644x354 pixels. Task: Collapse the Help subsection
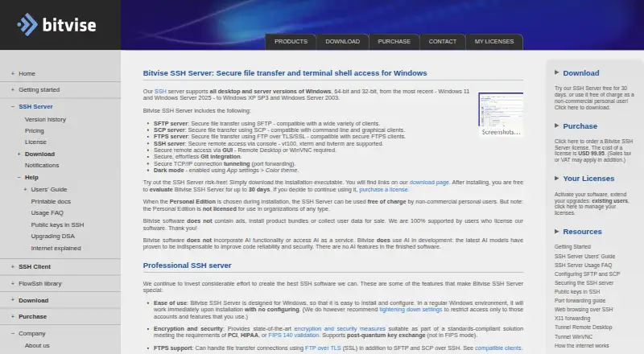19,178
